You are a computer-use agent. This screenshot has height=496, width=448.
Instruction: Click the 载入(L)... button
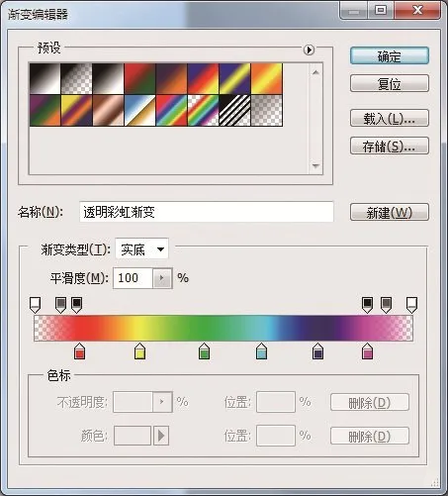(x=390, y=118)
